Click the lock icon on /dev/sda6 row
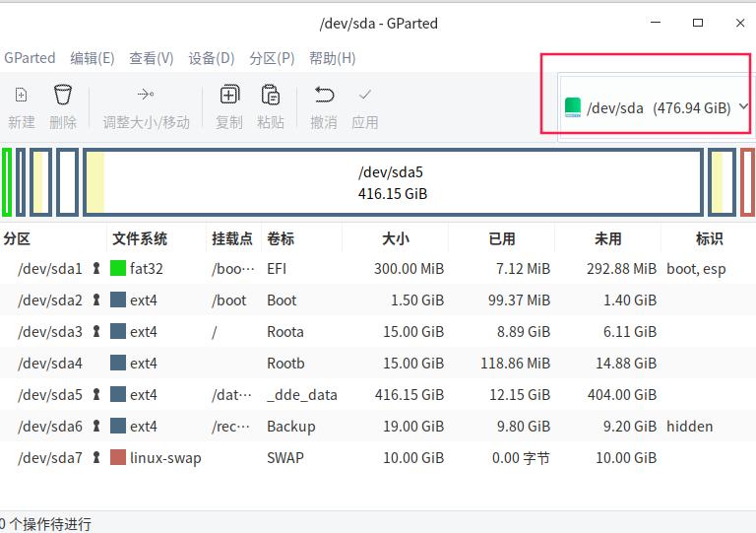The height and width of the screenshot is (533, 756). pyautogui.click(x=96, y=426)
